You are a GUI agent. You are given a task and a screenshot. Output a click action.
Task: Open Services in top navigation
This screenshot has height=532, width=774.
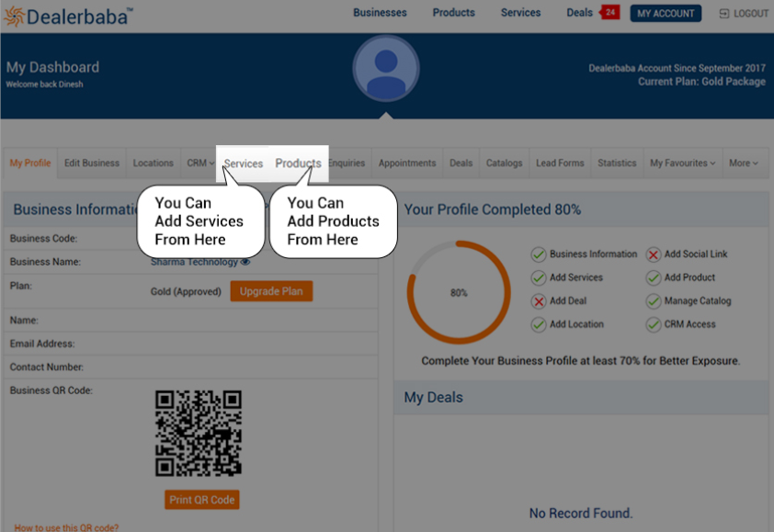pyautogui.click(x=521, y=12)
